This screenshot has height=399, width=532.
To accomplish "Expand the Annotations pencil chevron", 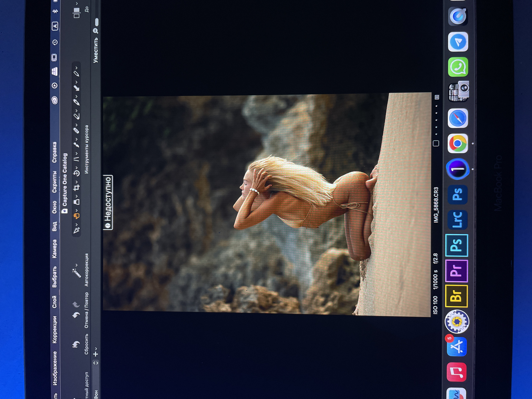I will pos(76,68).
